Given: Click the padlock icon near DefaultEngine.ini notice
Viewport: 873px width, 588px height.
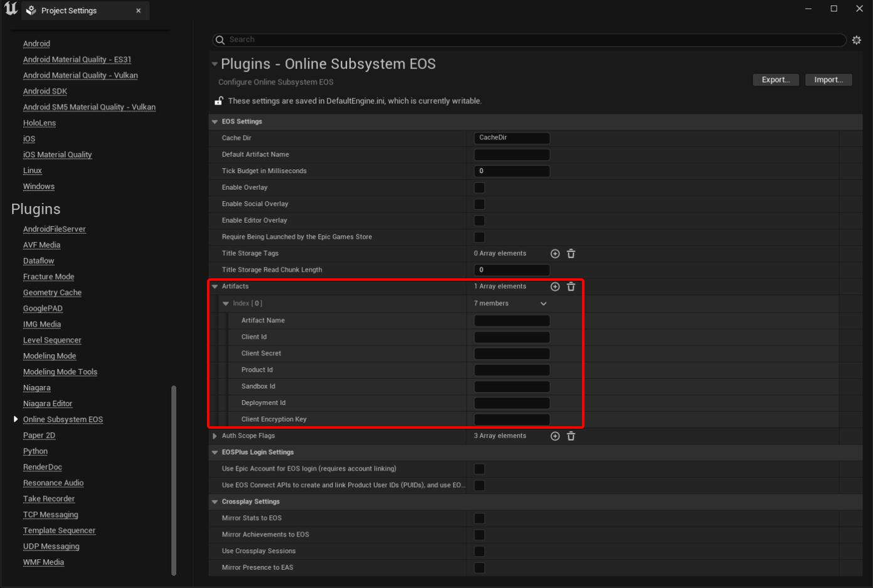Looking at the screenshot, I should (x=218, y=100).
